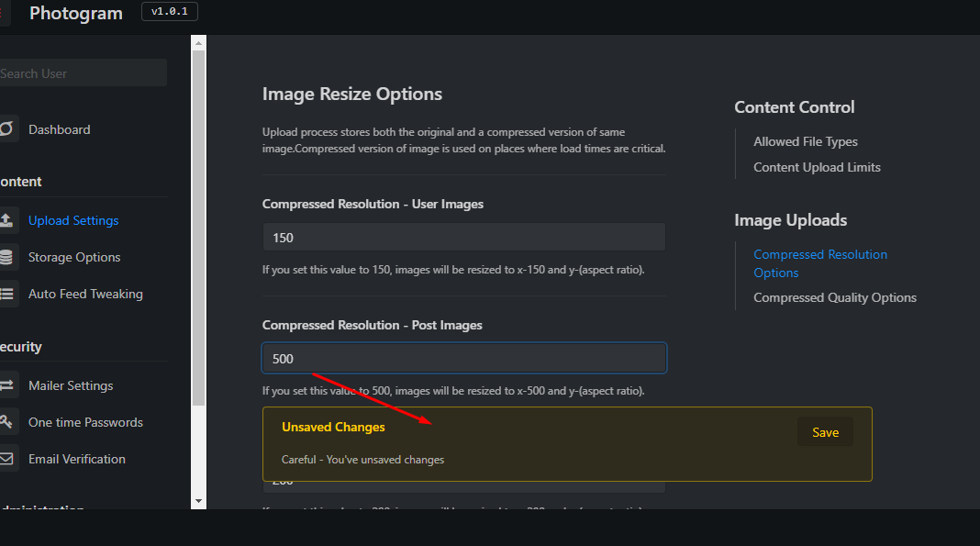Click the Compressed Resolution - User Images label
This screenshot has width=980, height=546.
pyautogui.click(x=373, y=205)
